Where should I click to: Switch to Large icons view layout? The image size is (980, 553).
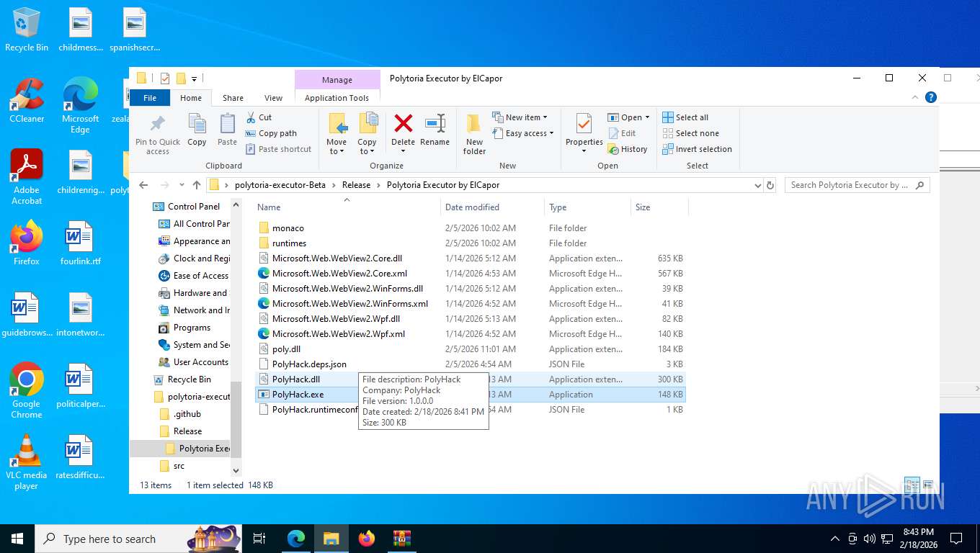(x=928, y=485)
